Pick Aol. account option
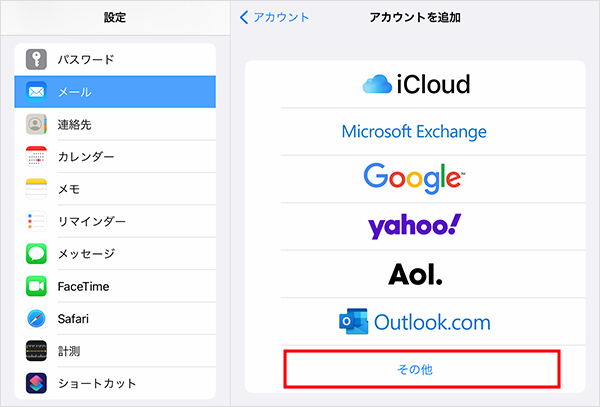Screen dimensions: 600x407 click(x=414, y=273)
